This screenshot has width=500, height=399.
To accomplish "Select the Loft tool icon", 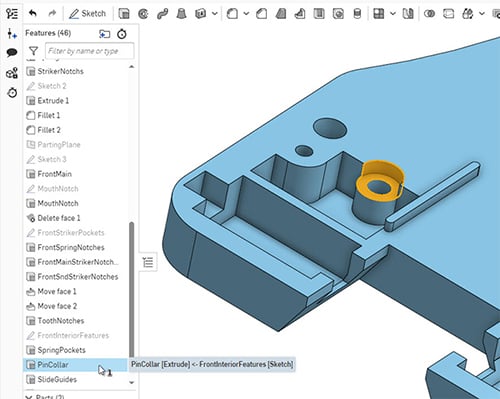I will 181,14.
